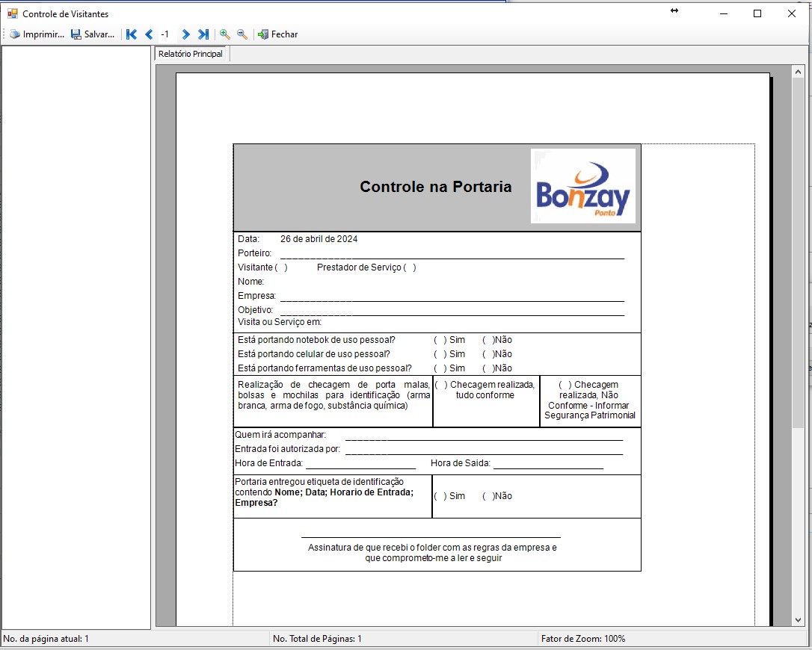Go to the first report page
The width and height of the screenshot is (812, 650).
click(132, 34)
